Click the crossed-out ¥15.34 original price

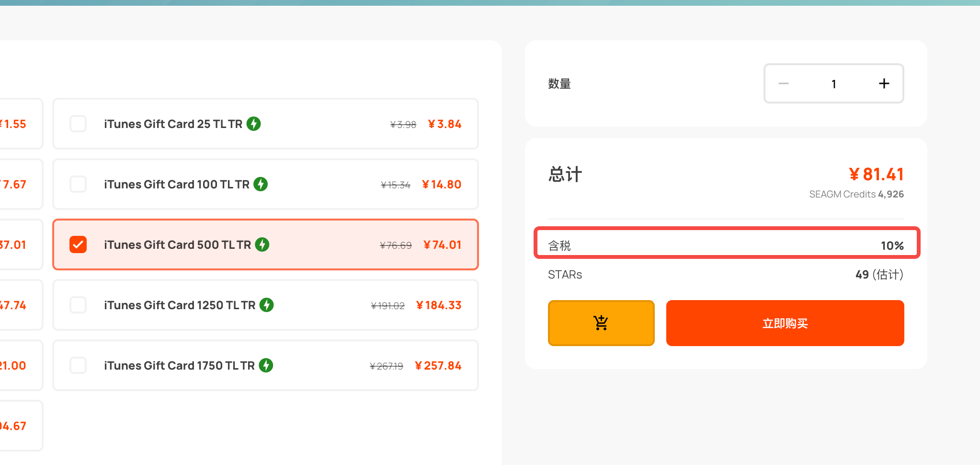tap(396, 185)
